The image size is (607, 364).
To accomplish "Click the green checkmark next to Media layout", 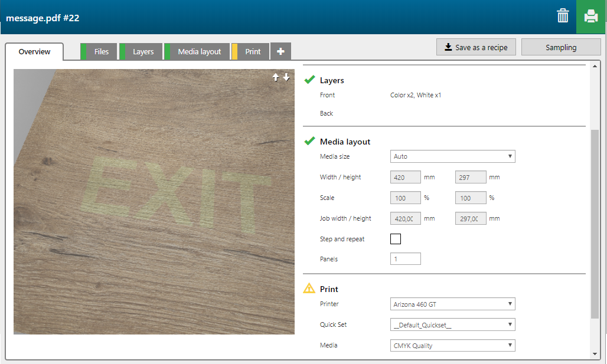I will click(309, 142).
